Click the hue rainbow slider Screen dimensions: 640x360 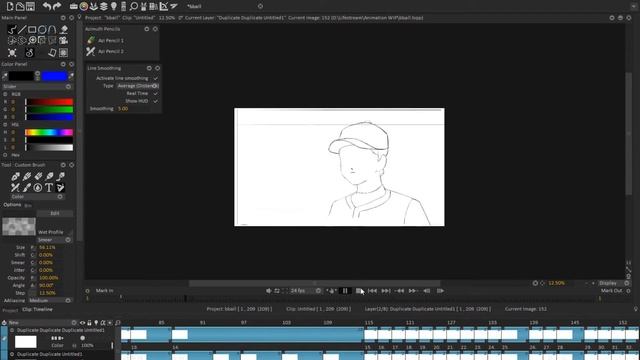49,132
